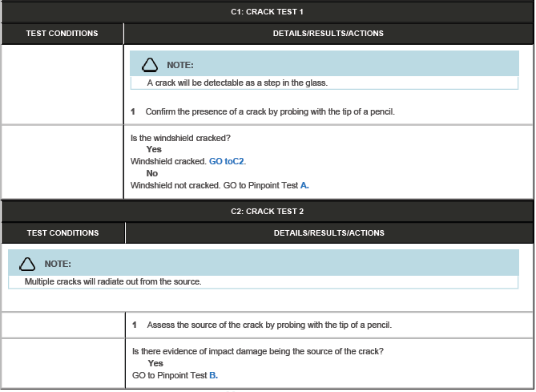Click the TEST CONDITIONS header in C1 table
The width and height of the screenshot is (536, 392).
[x=62, y=34]
